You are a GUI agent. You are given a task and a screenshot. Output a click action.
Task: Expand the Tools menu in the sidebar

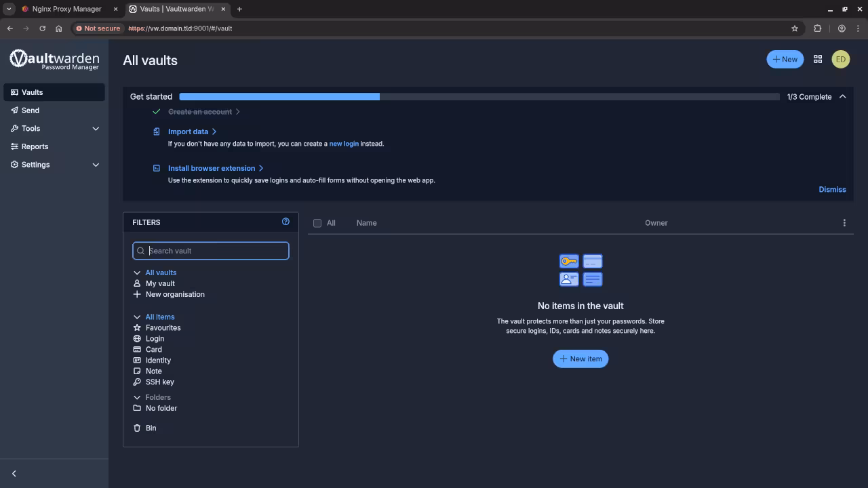(30, 128)
